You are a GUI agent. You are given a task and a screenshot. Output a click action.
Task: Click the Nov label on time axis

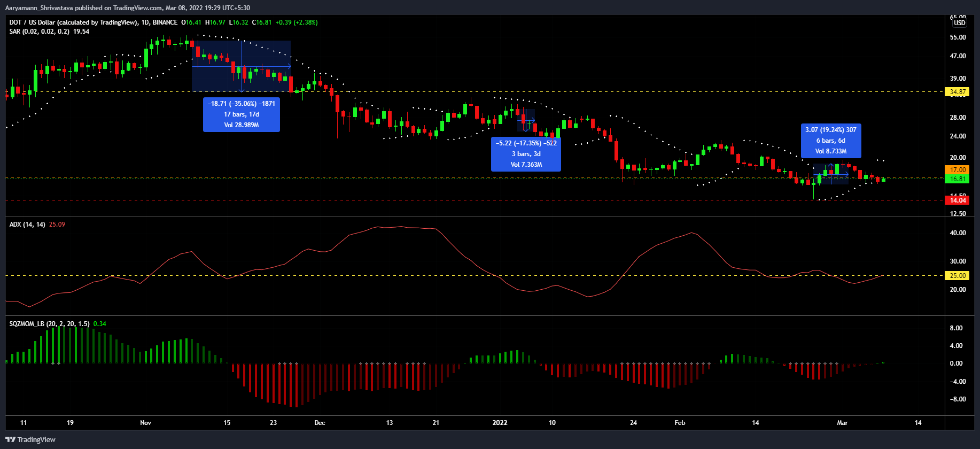tap(145, 423)
